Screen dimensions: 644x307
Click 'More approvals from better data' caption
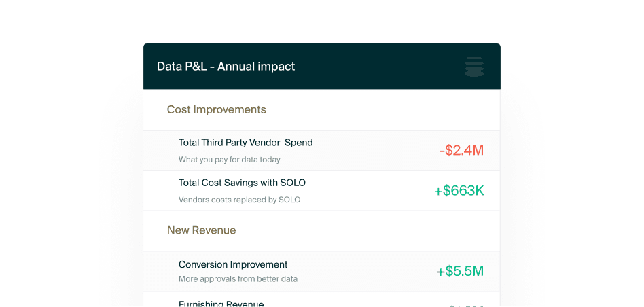click(238, 279)
